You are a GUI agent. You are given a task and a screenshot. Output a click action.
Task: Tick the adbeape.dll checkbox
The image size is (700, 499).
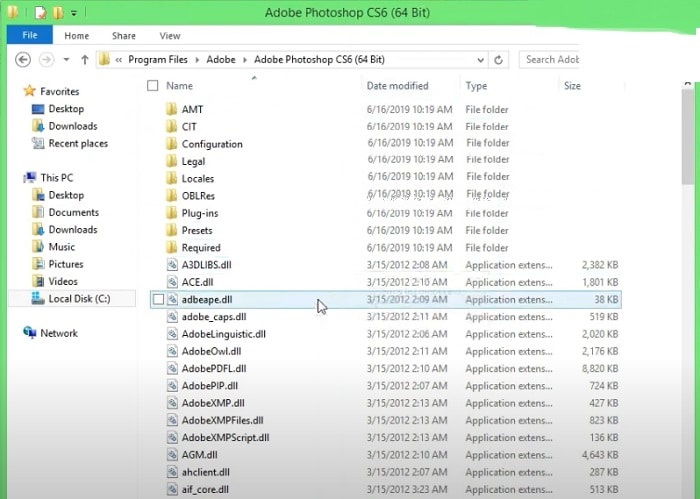(158, 299)
